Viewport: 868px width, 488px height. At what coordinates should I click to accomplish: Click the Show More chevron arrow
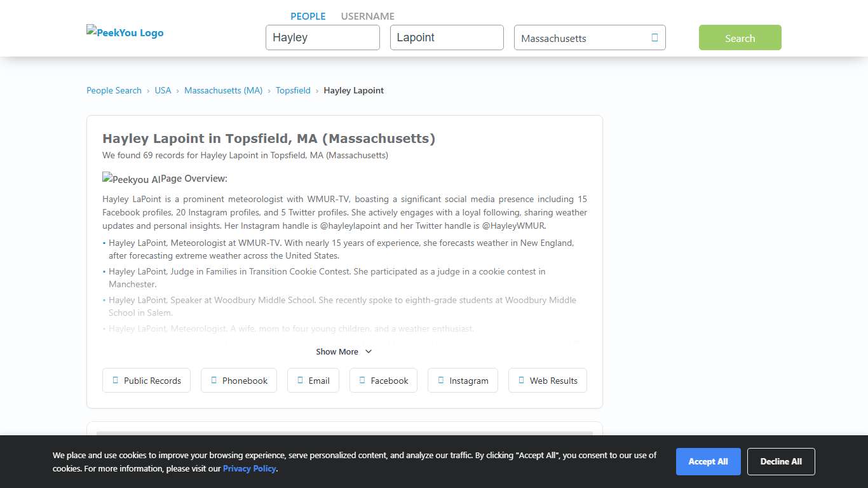[369, 351]
